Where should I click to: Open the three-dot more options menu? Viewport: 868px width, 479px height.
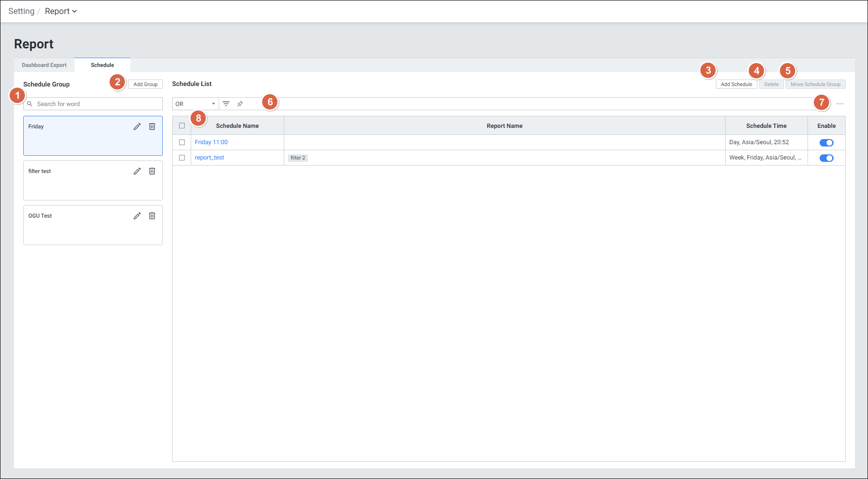(x=840, y=104)
